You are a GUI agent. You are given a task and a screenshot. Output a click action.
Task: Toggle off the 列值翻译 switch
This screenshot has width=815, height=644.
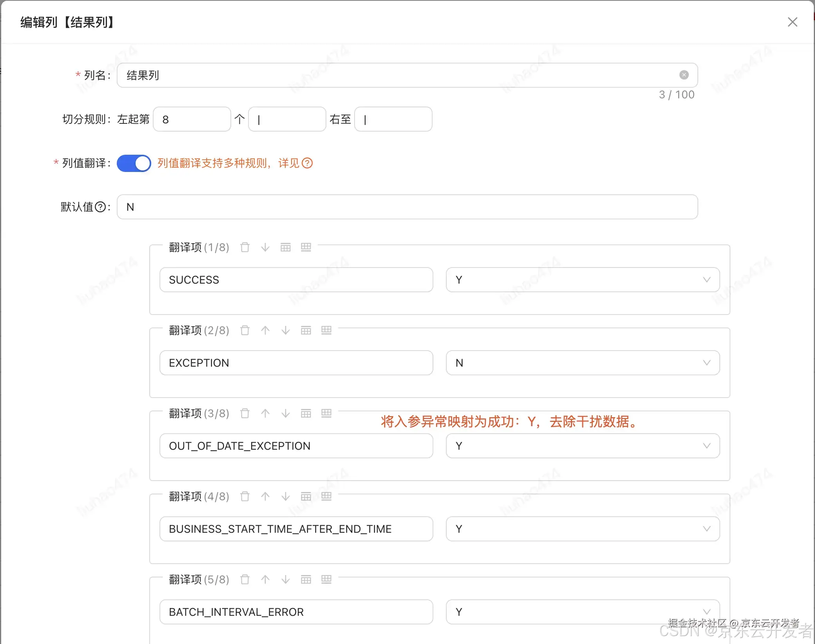[x=134, y=163]
